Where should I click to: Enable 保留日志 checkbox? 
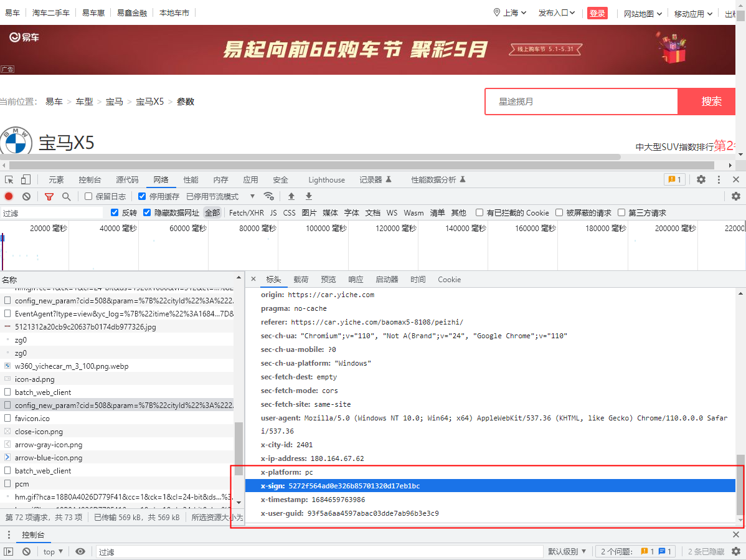click(x=88, y=196)
